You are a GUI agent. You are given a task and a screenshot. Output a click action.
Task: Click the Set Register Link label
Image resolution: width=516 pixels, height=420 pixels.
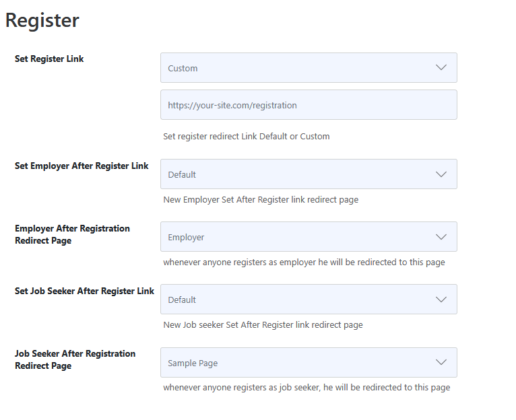49,59
